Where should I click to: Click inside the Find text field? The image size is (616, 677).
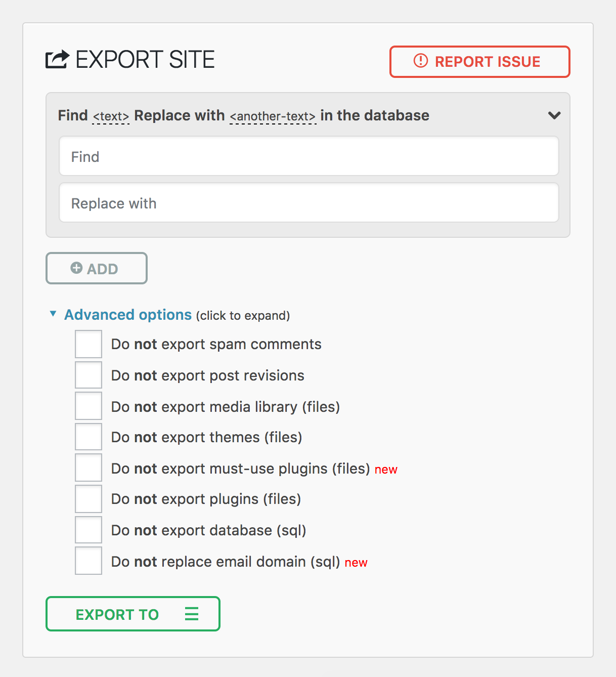click(309, 156)
